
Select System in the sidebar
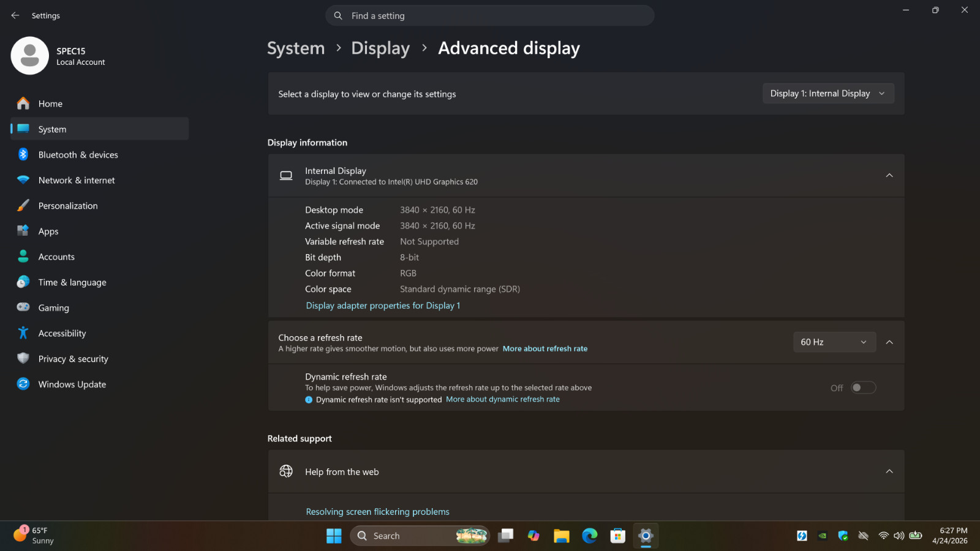point(100,129)
